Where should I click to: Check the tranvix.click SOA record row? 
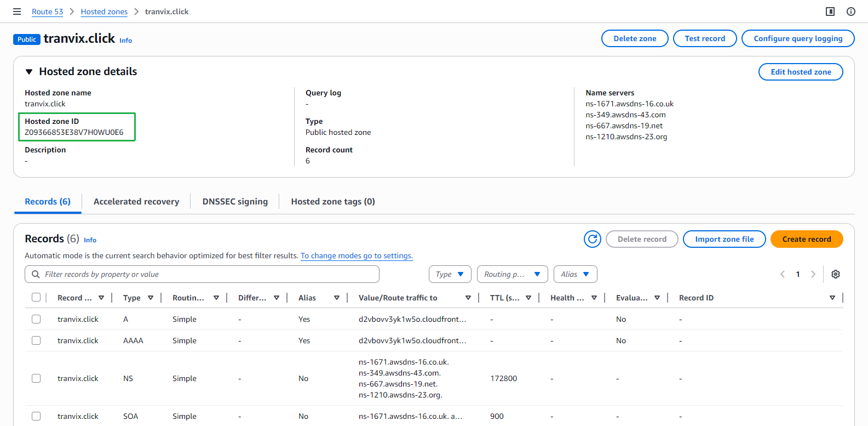coord(36,416)
